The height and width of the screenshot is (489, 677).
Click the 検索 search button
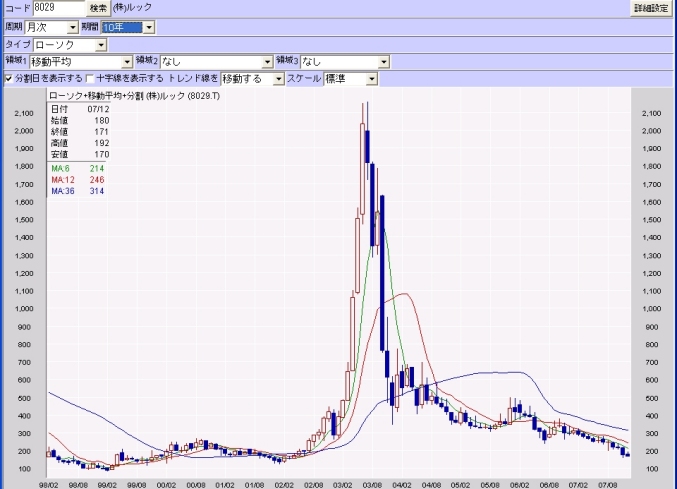pyautogui.click(x=98, y=7)
